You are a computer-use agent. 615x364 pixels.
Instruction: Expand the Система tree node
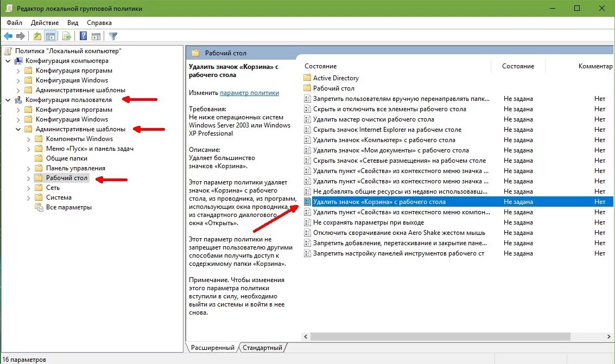click(29, 198)
